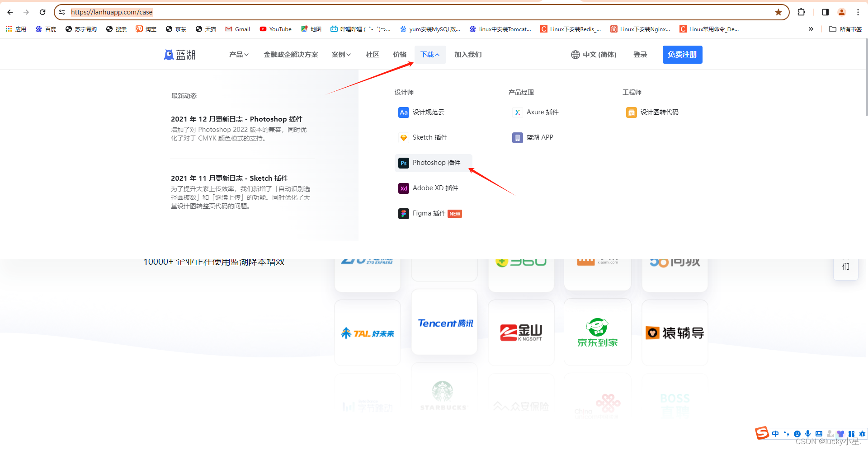Click the site info icon in the address bar
This screenshot has width=868, height=450.
(62, 12)
